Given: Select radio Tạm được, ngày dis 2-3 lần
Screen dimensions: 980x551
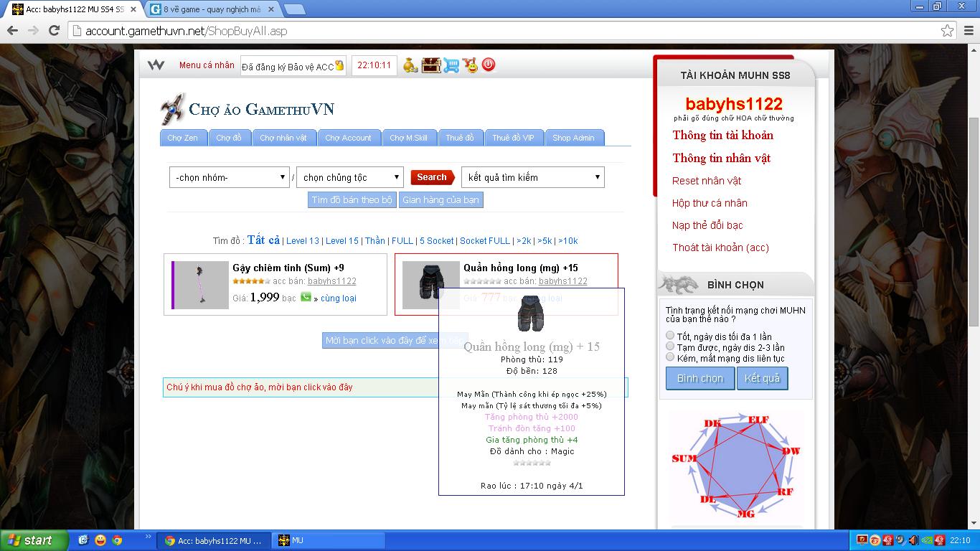Looking at the screenshot, I should [x=670, y=346].
